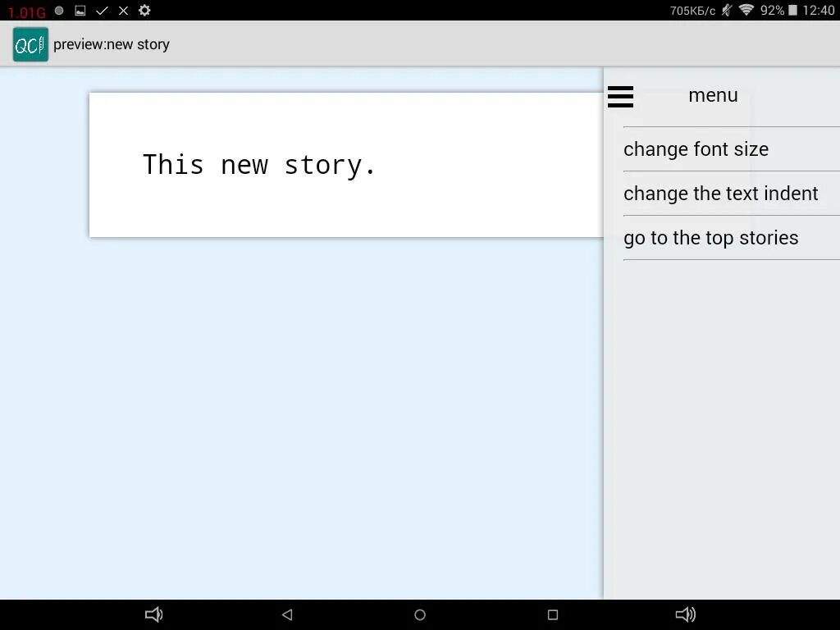840x630 pixels.
Task: Tap the settings gear status icon
Action: (x=144, y=10)
